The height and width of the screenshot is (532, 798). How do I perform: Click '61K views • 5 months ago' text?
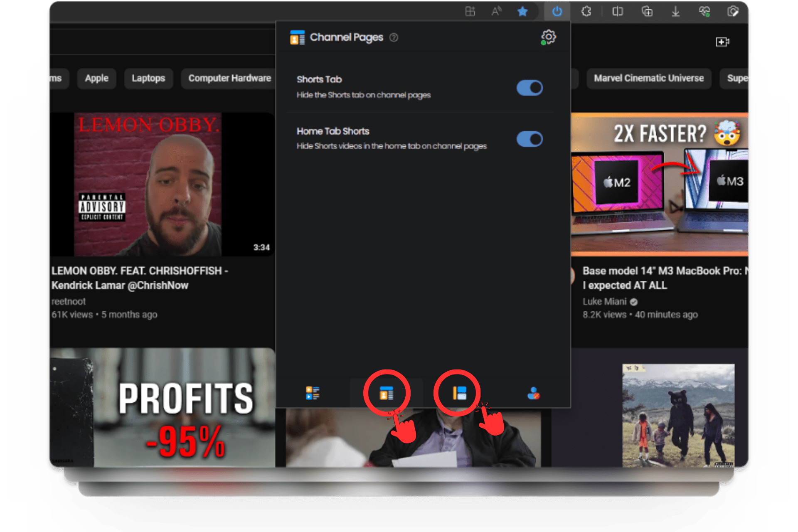(x=104, y=315)
